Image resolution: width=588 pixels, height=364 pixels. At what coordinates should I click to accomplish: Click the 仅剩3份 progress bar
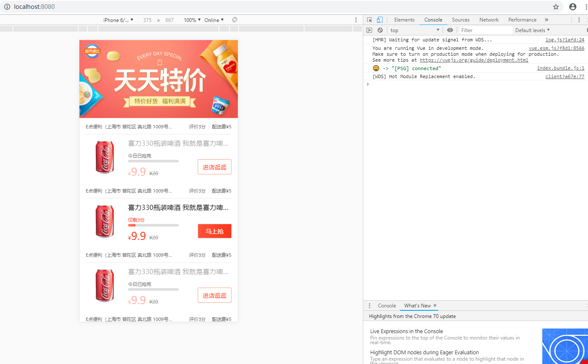click(x=153, y=225)
